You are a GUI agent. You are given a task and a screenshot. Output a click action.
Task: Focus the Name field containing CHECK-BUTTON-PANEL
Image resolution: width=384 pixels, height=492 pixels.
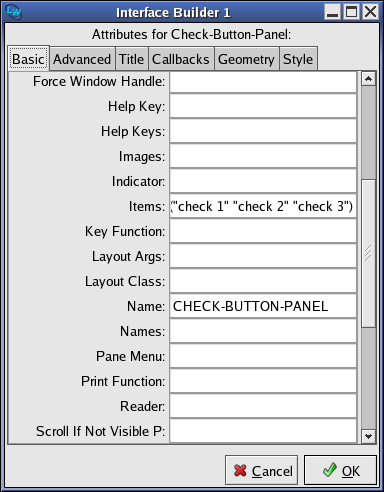click(263, 306)
